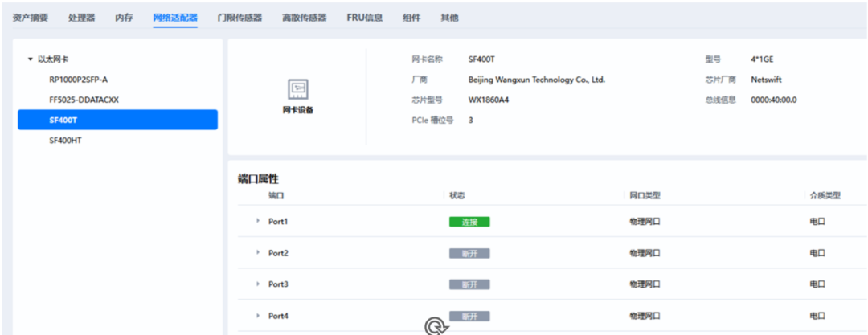
Task: Expand the Port2 row arrow
Action: pyautogui.click(x=258, y=252)
